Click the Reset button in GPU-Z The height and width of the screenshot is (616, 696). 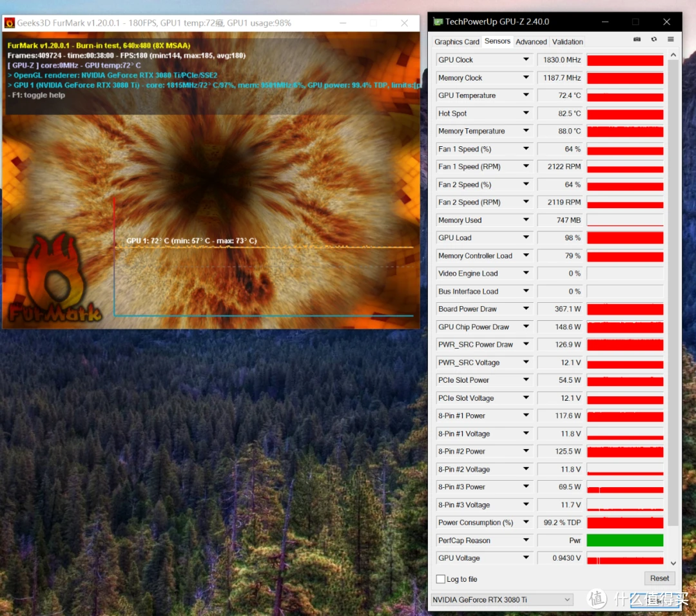click(x=660, y=578)
